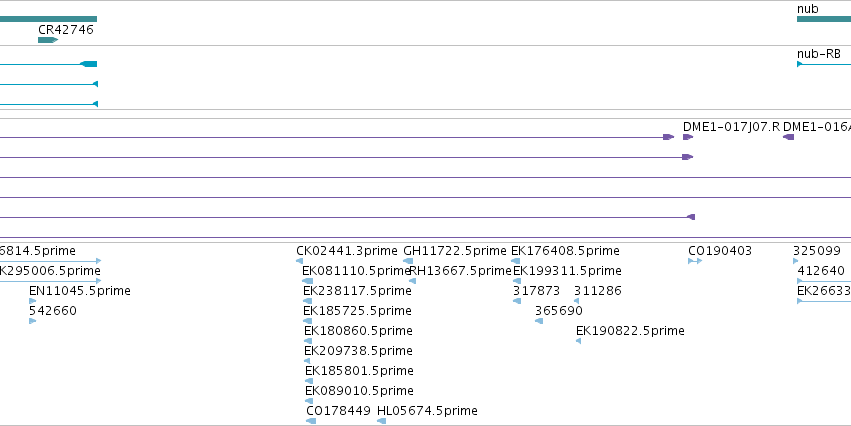
Task: Select the 412640 EST feature line
Action: click(824, 281)
